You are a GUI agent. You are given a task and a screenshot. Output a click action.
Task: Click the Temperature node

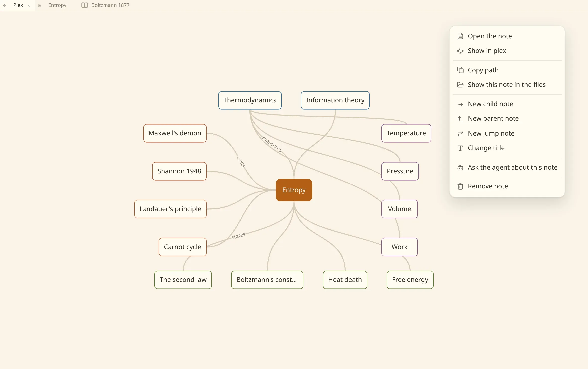tap(406, 133)
